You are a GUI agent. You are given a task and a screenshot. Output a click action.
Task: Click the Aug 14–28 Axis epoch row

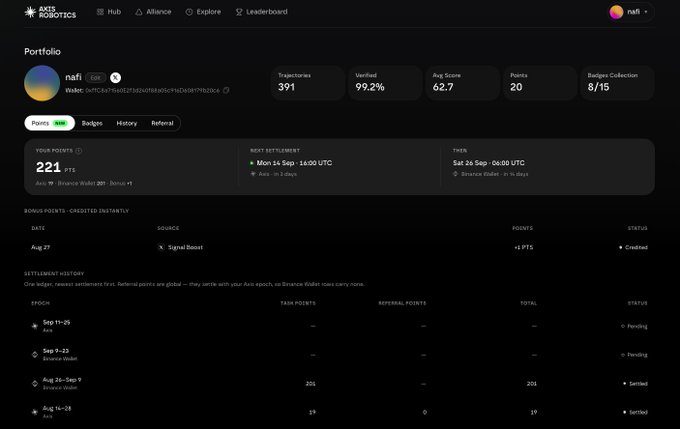click(x=340, y=412)
